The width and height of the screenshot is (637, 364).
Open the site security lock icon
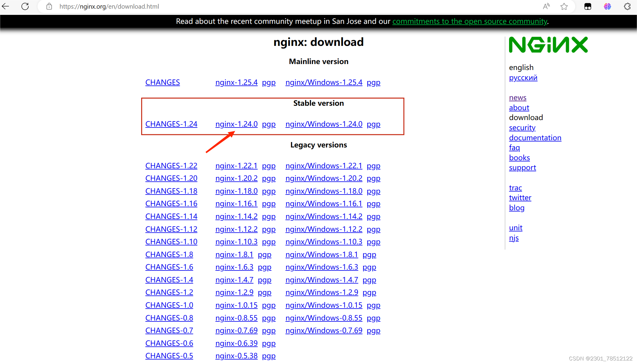click(x=49, y=6)
